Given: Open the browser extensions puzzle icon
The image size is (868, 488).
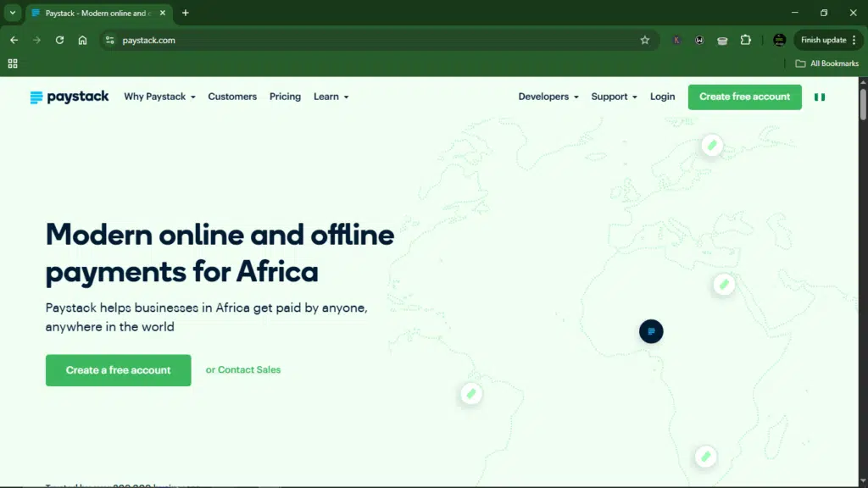Looking at the screenshot, I should point(745,40).
